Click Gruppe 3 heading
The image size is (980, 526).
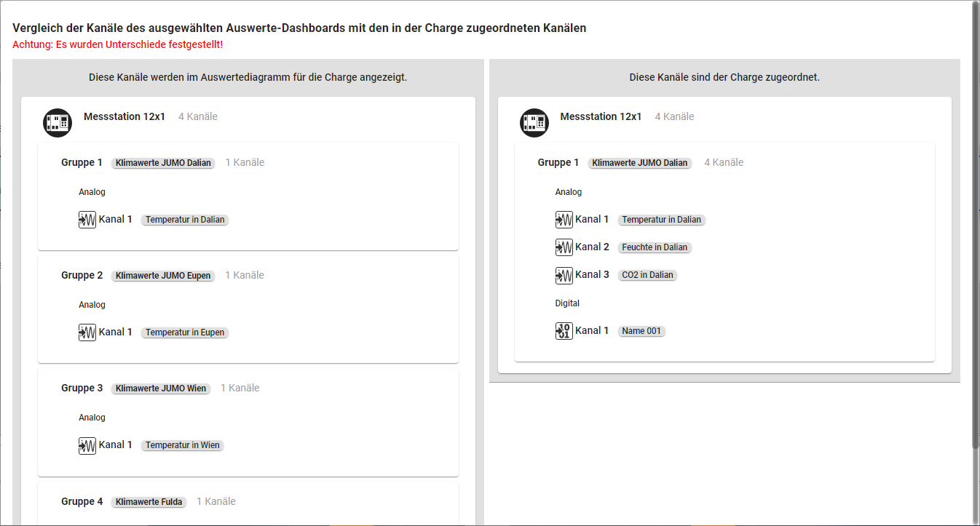(x=82, y=388)
